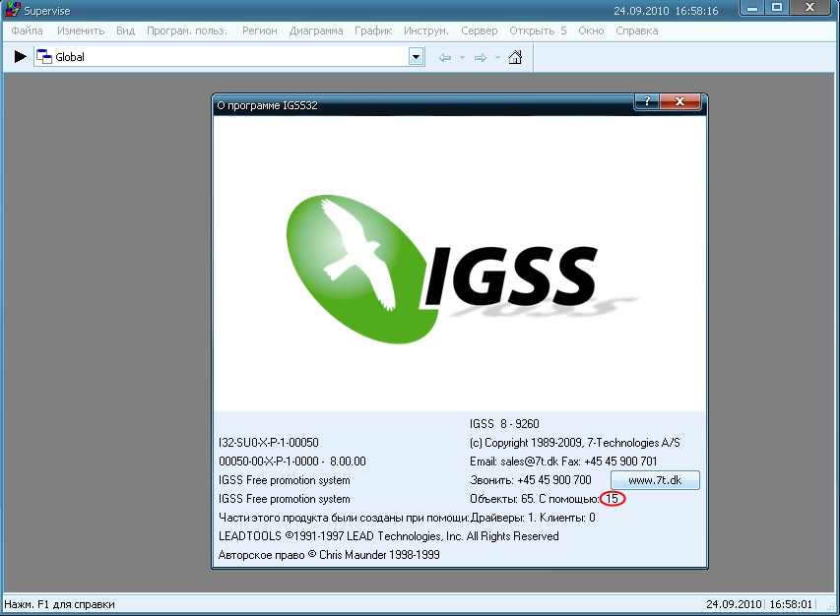Viewport: 840px width, 616px height.
Task: Close the О программе IGSS32 dialog
Action: (679, 101)
